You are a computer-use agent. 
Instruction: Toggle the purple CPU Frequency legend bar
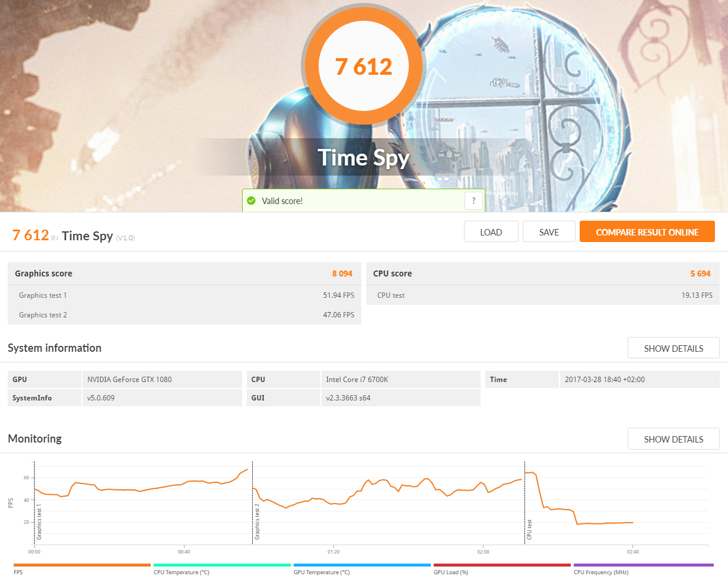644,565
